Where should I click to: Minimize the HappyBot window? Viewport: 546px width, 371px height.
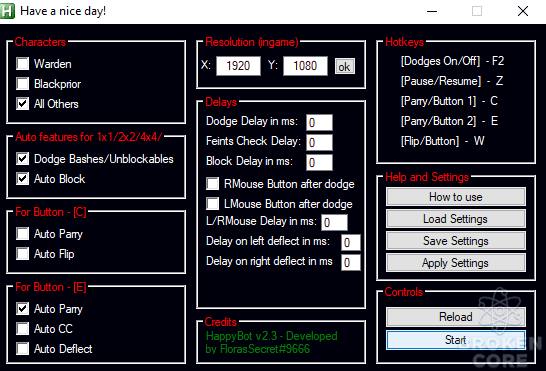coord(432,11)
